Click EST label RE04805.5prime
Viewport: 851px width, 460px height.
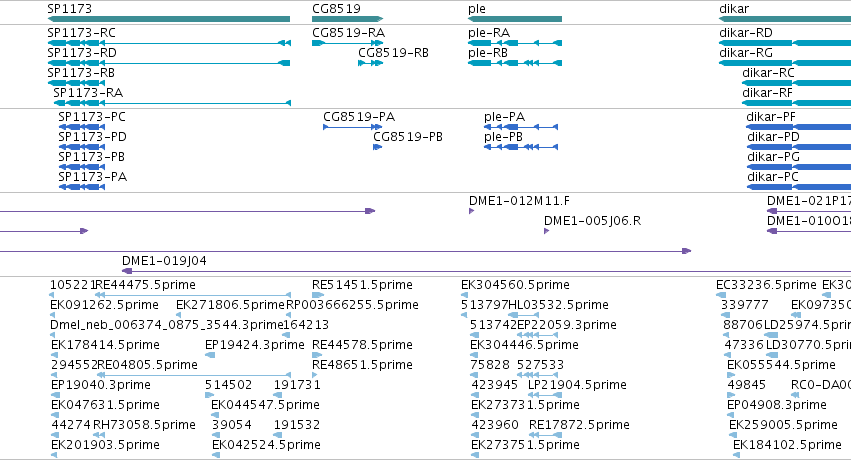(x=147, y=366)
